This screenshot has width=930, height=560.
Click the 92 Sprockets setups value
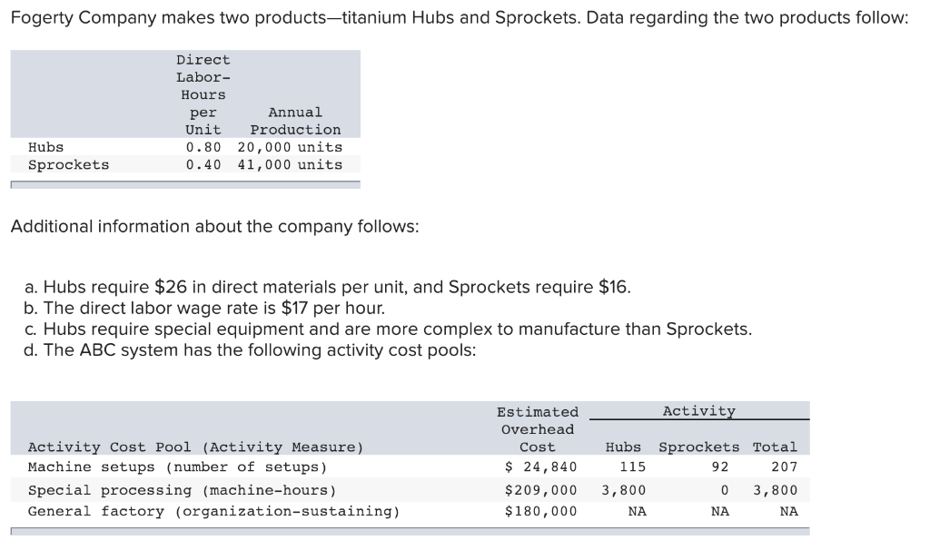(x=720, y=467)
